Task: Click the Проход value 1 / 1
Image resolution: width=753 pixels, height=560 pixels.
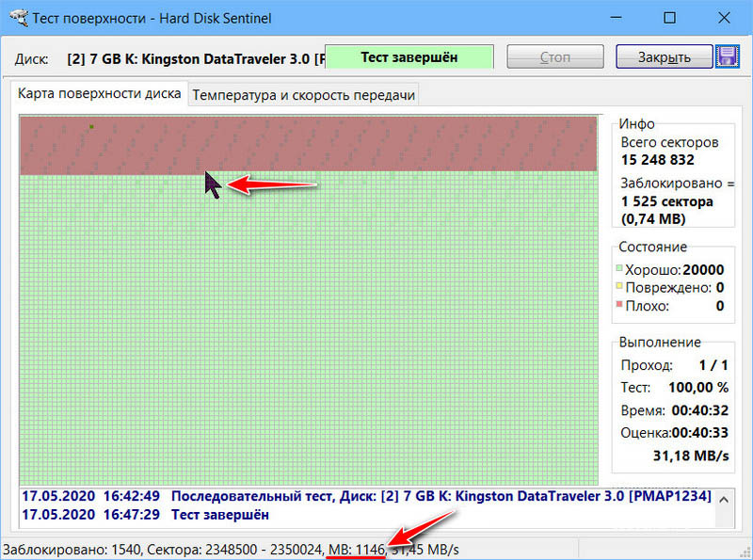Action: point(713,365)
